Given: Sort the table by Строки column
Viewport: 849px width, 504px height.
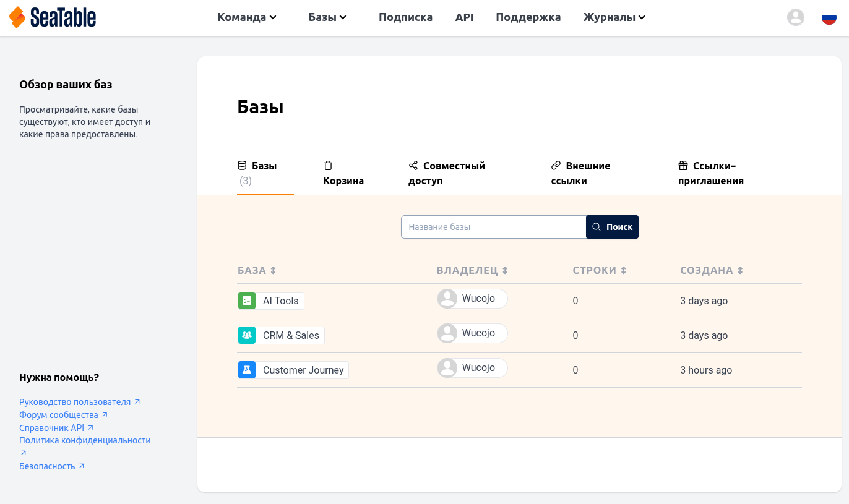Looking at the screenshot, I should click(x=599, y=270).
